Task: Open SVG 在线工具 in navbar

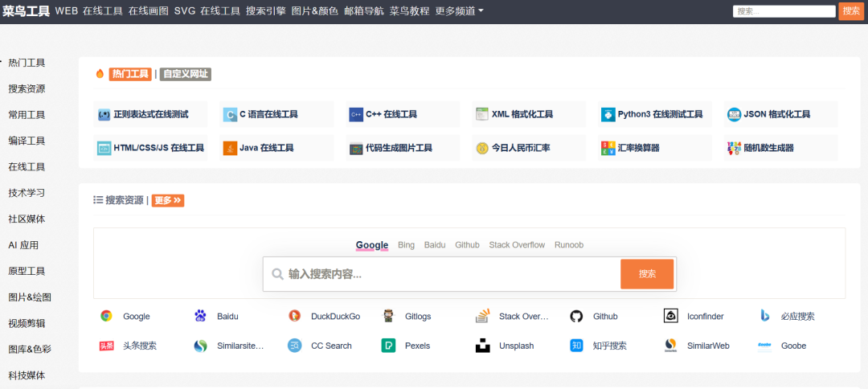Action: (207, 10)
